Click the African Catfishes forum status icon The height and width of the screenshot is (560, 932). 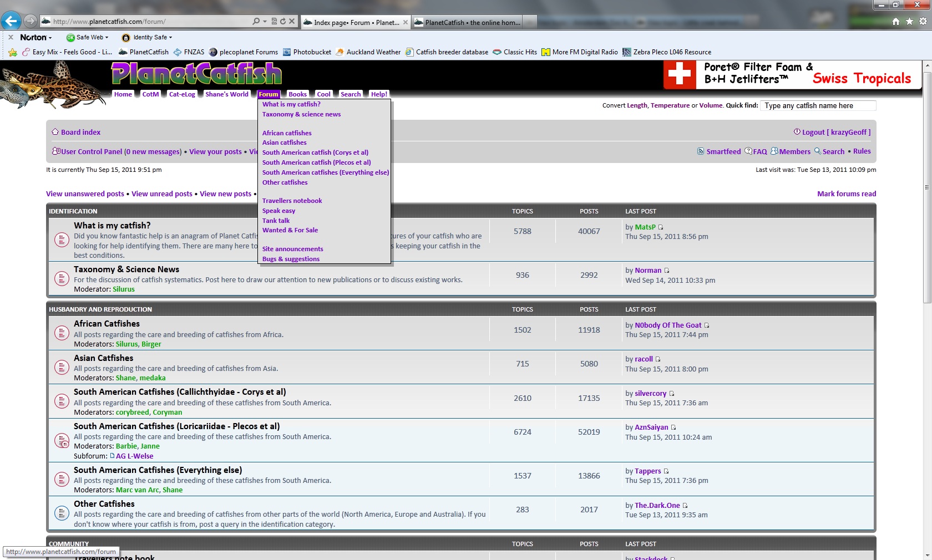pos(62,333)
